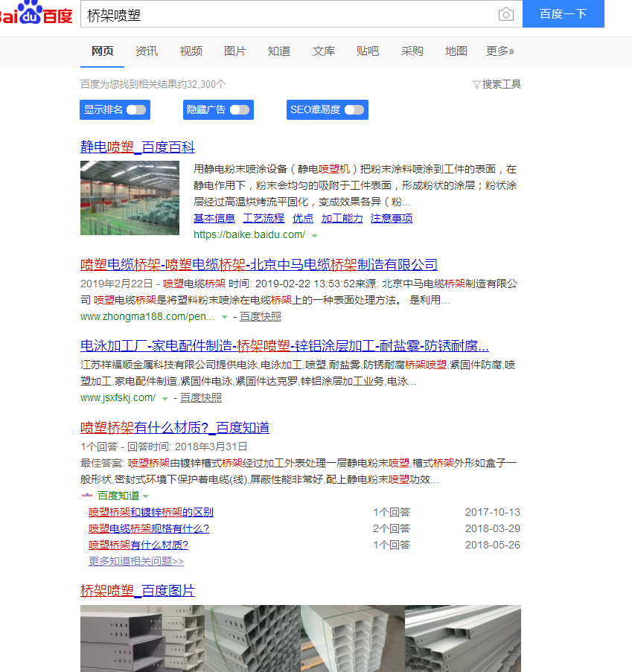
Task: Click the 基本信息 sublink
Action: click(x=214, y=218)
